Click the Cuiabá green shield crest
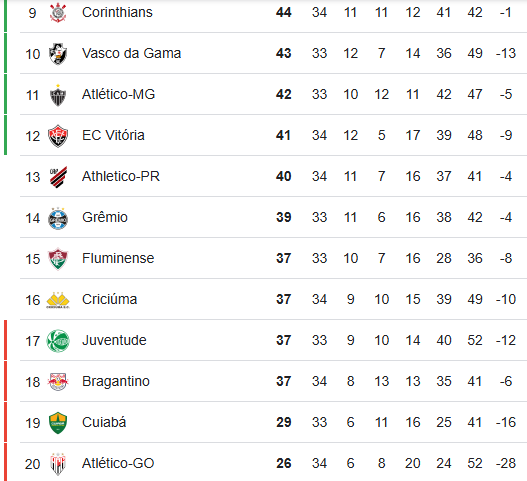The width and height of the screenshot is (527, 481). (58, 423)
